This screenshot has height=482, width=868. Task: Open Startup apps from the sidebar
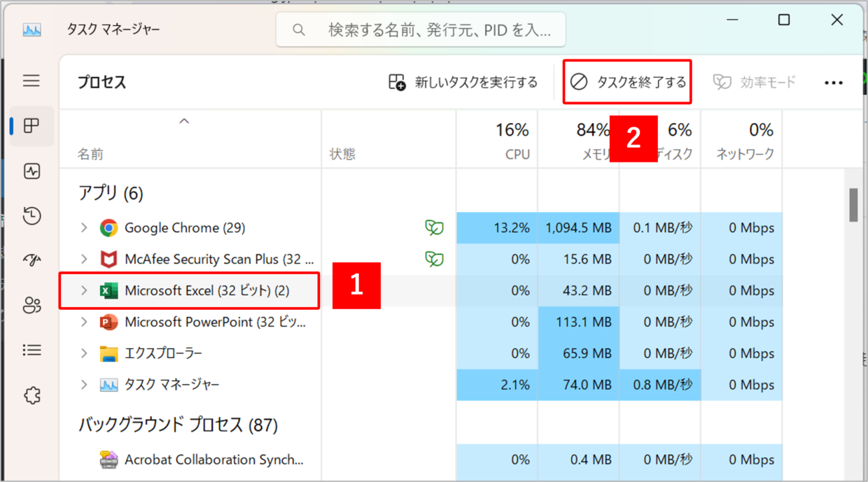pyautogui.click(x=31, y=261)
